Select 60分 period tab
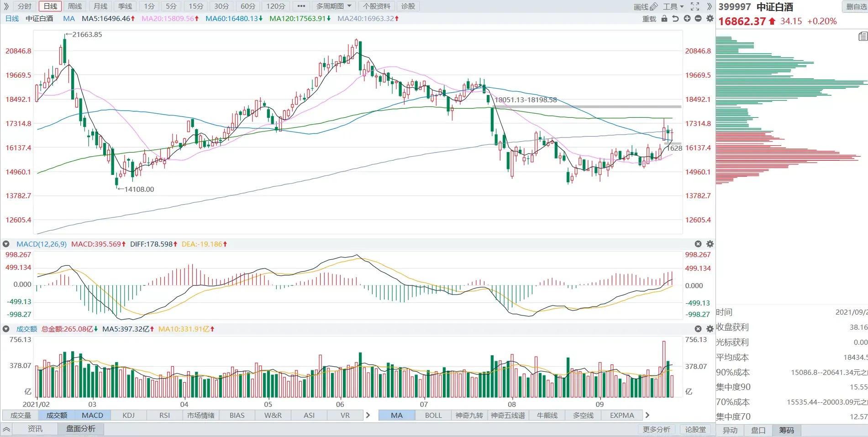This screenshot has height=437, width=868. [248, 6]
